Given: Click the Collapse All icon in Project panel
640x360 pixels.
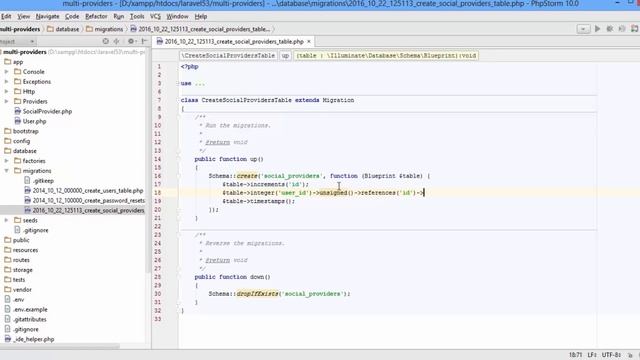Looking at the screenshot, I should [117, 41].
